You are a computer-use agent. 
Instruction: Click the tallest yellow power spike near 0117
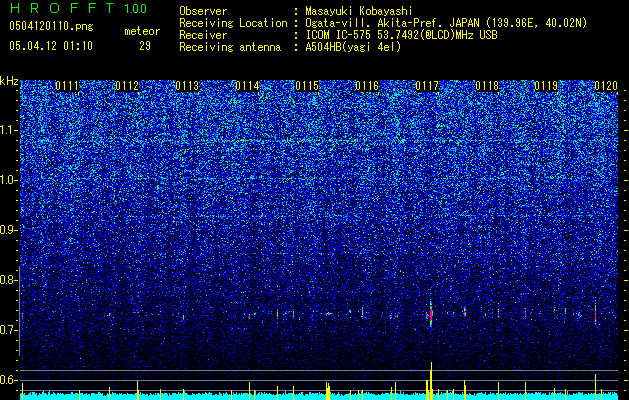pyautogui.click(x=431, y=381)
